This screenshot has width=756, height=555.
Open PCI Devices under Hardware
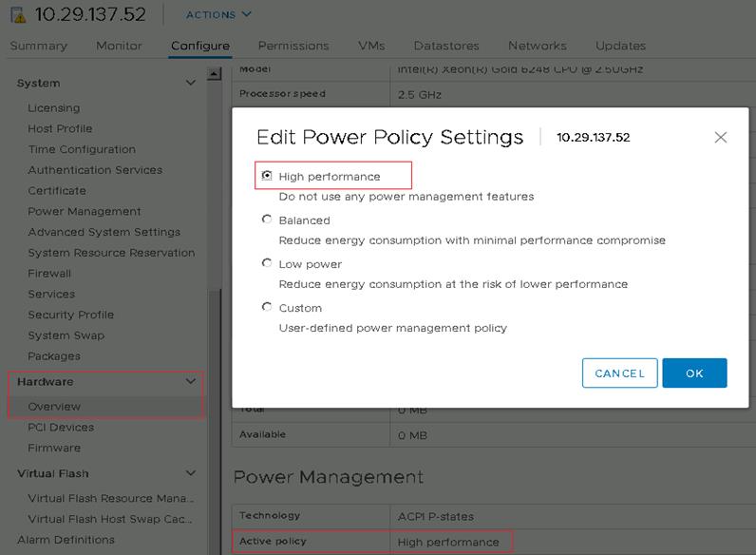[x=61, y=427]
